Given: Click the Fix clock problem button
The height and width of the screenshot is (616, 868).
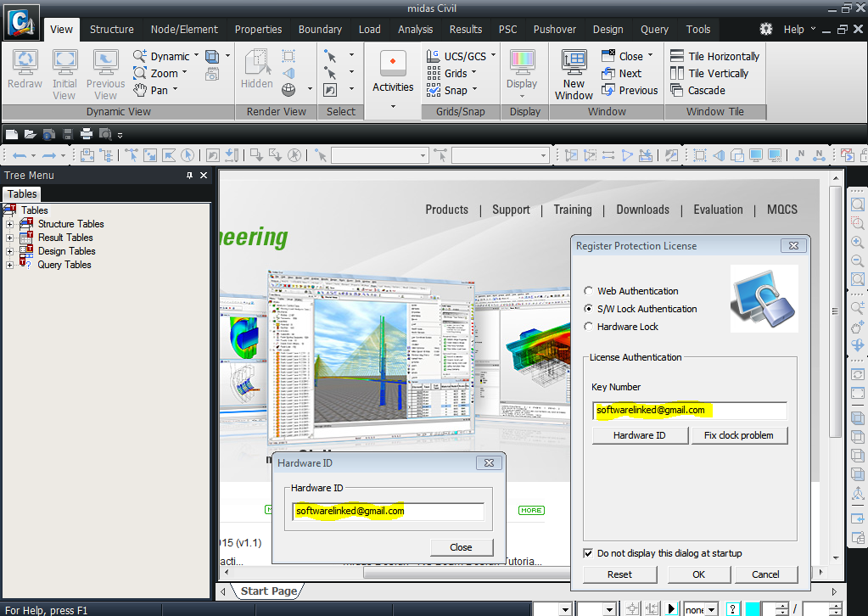Looking at the screenshot, I should click(x=739, y=435).
